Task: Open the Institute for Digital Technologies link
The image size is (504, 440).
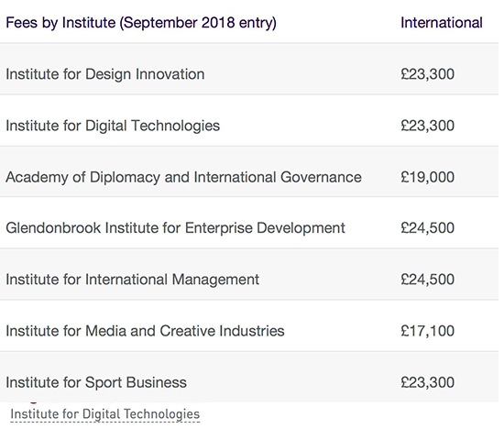Action: click(x=105, y=414)
